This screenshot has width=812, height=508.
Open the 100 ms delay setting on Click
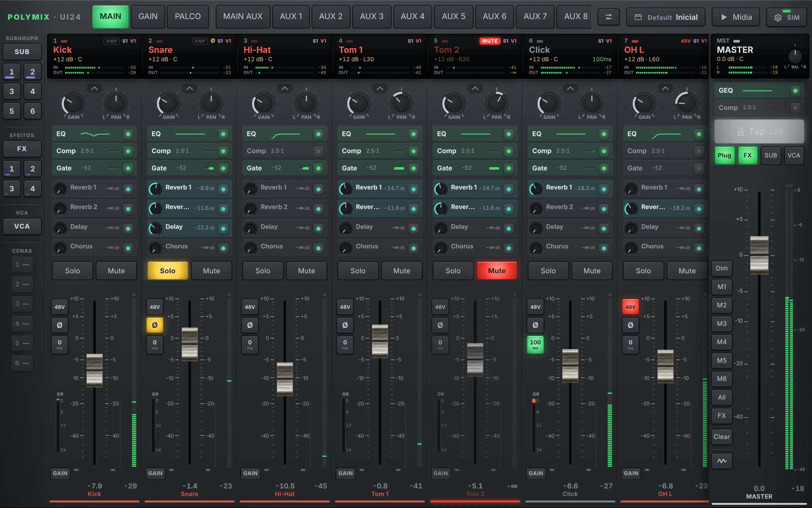(x=535, y=344)
